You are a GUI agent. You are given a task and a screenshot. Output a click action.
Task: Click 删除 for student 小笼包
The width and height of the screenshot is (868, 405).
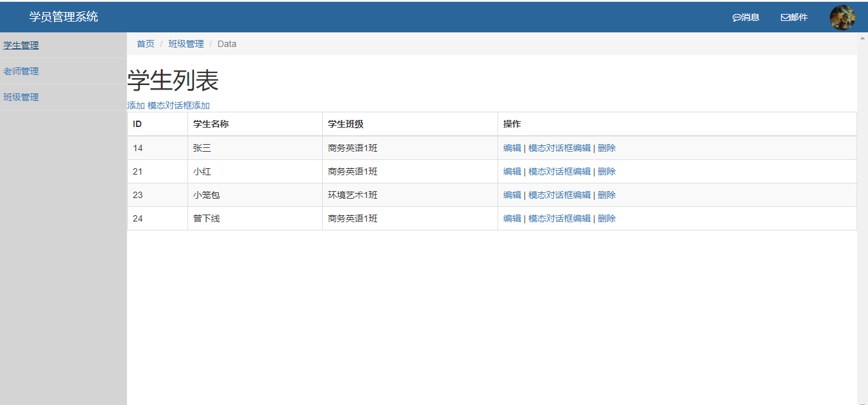[607, 195]
